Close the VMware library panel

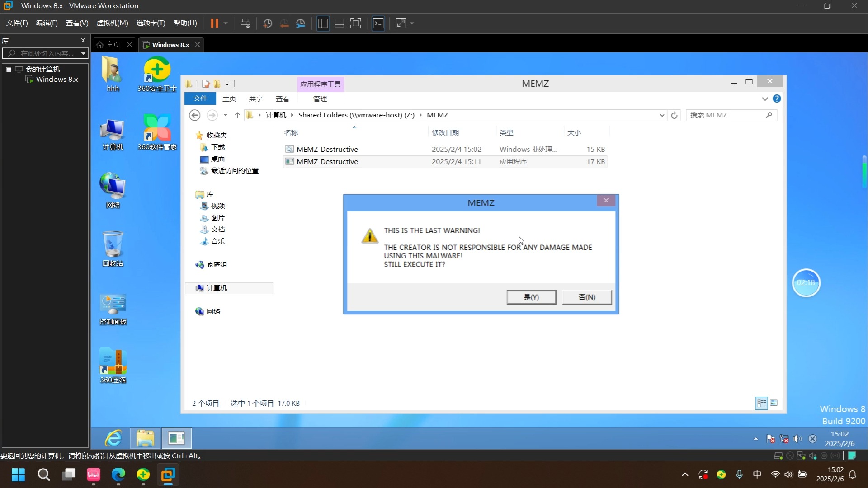pos(83,40)
